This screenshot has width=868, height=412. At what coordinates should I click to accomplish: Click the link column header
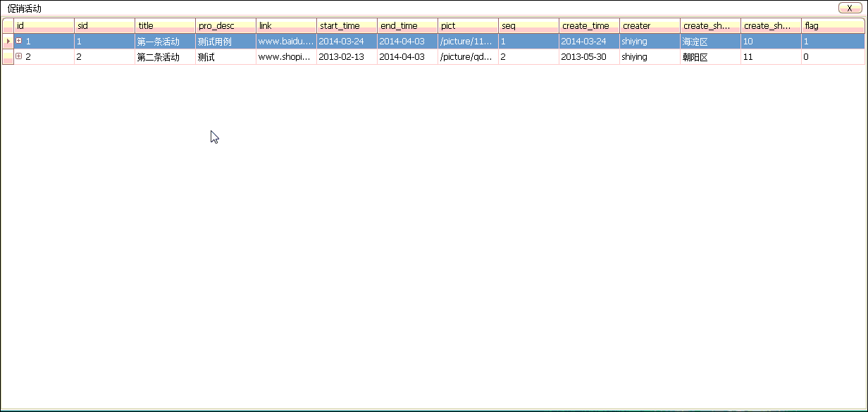point(286,26)
